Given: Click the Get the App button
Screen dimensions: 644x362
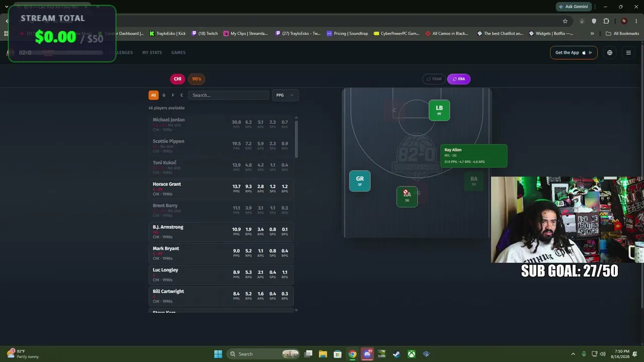Looking at the screenshot, I should (x=574, y=53).
